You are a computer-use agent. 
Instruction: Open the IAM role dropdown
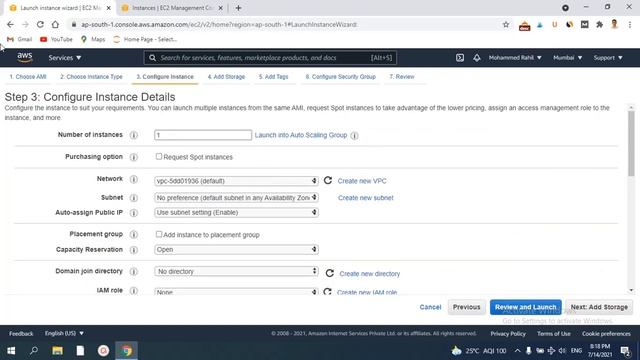tap(236, 291)
